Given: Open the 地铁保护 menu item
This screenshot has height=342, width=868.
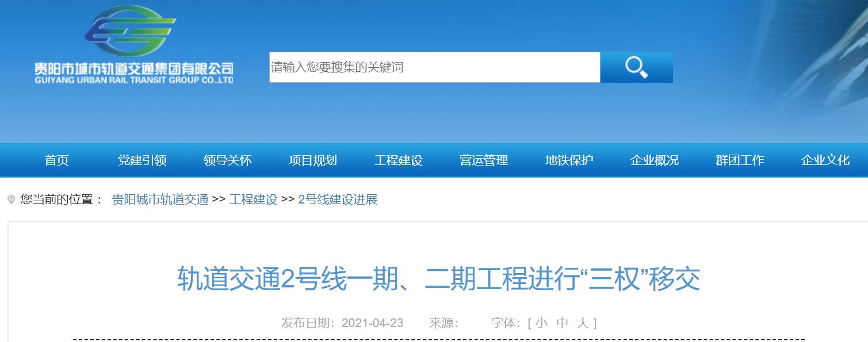Looking at the screenshot, I should (x=569, y=160).
